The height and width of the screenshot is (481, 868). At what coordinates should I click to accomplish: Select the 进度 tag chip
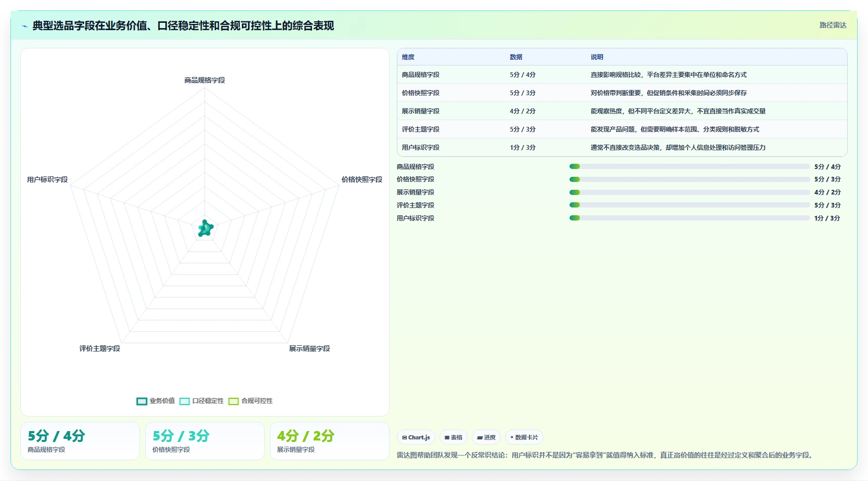(x=486, y=437)
